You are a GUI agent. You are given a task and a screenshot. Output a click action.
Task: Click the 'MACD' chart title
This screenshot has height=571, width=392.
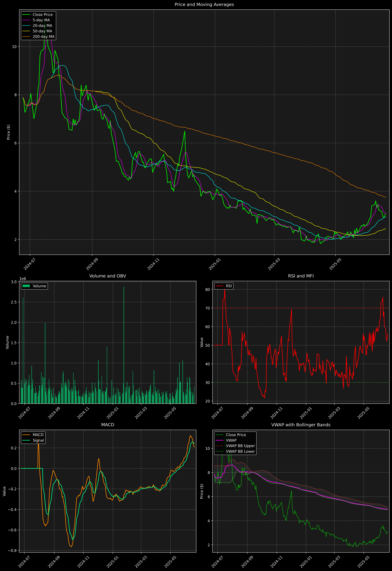tap(108, 425)
